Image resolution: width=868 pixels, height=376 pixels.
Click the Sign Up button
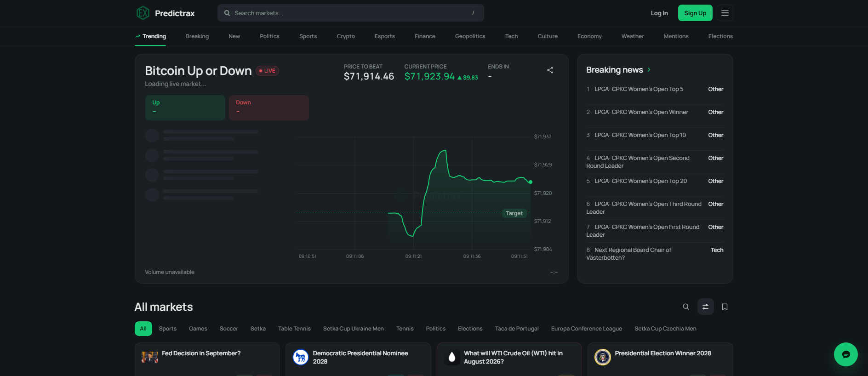[695, 13]
